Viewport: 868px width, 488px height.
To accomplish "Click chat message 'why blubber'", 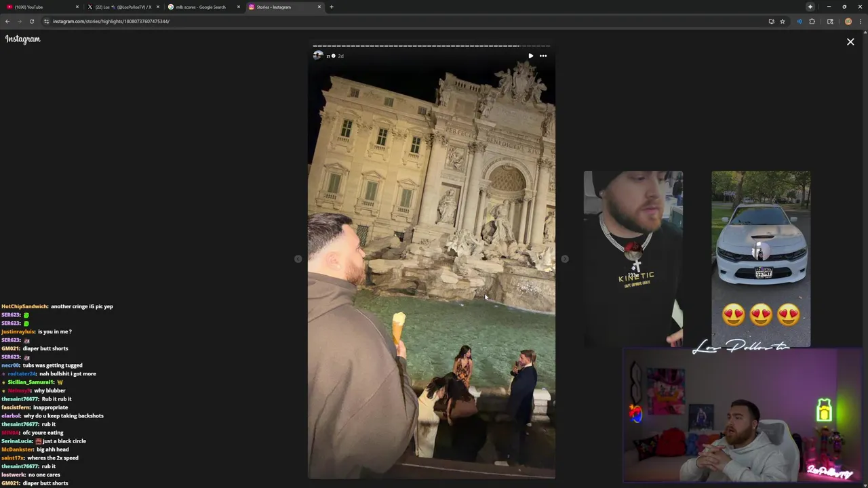I will point(50,390).
